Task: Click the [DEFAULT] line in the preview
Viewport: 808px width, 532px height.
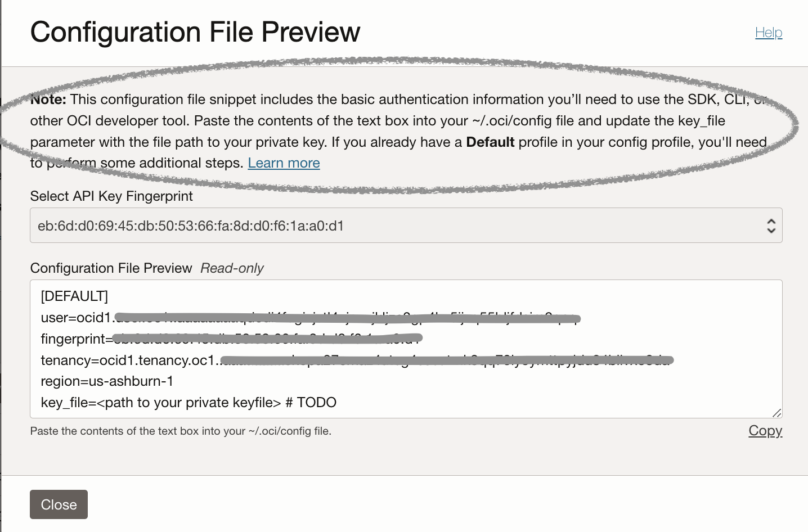Action: click(x=74, y=296)
